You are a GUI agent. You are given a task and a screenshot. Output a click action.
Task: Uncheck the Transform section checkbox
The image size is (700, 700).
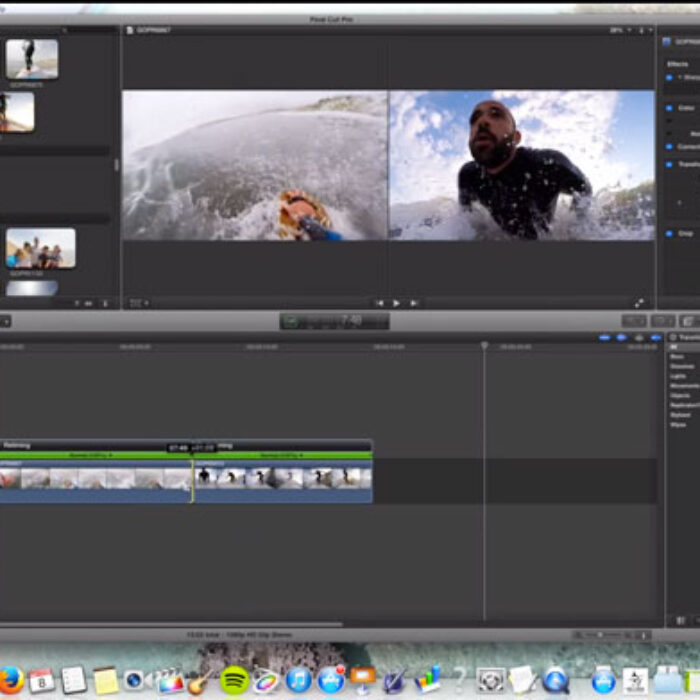pos(669,164)
